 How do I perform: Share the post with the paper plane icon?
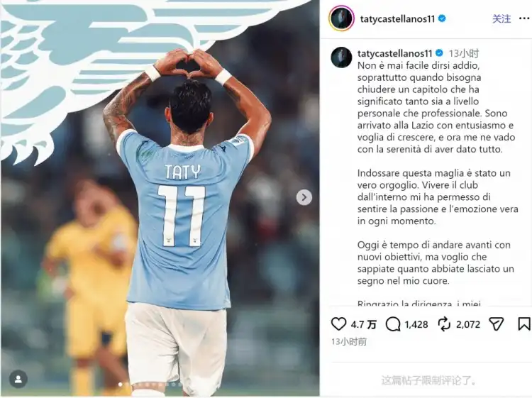click(x=496, y=324)
